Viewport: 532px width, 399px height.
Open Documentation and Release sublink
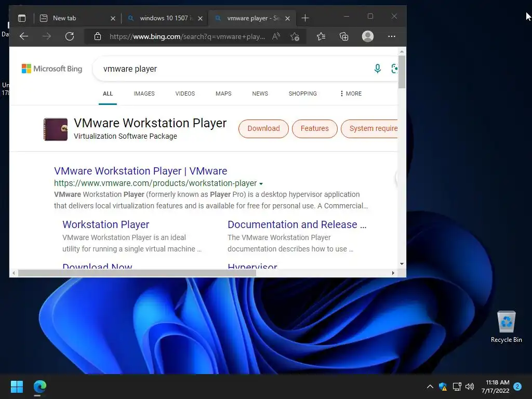pyautogui.click(x=297, y=224)
